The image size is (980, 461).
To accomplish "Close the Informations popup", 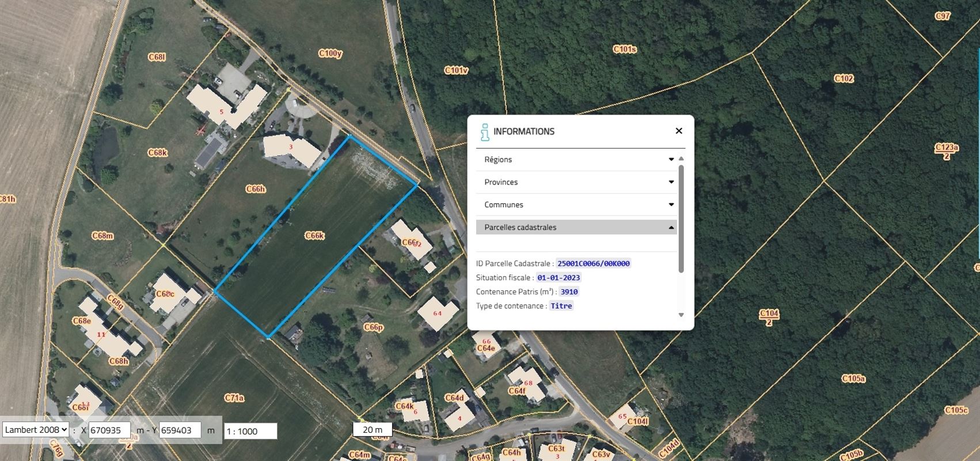I will 679,131.
